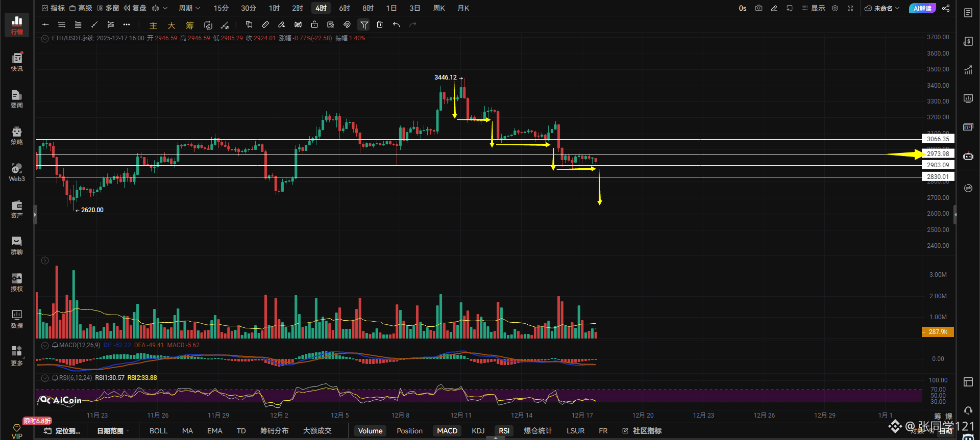Open the 日期范围 date range dropdown

coord(113,431)
